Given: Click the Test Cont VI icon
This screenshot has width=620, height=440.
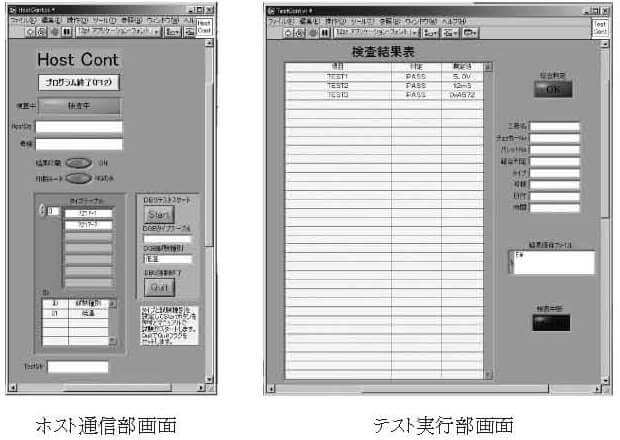Looking at the screenshot, I should click(x=600, y=27).
